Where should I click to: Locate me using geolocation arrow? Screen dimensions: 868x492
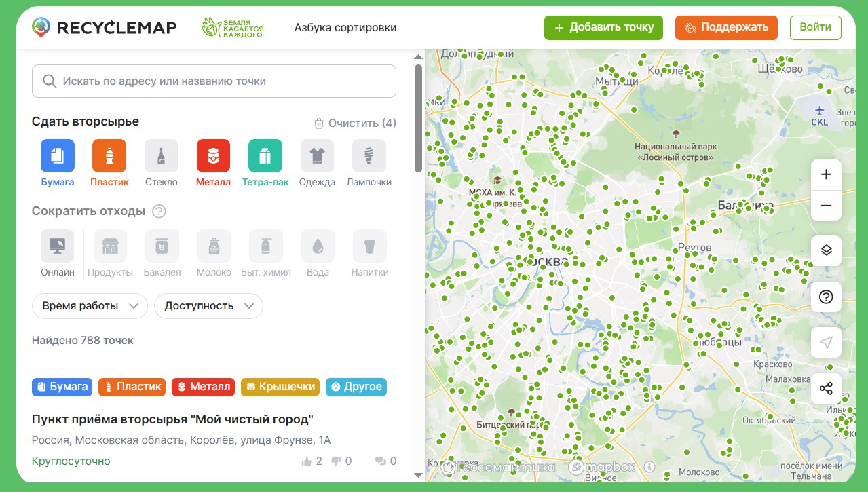pyautogui.click(x=826, y=343)
